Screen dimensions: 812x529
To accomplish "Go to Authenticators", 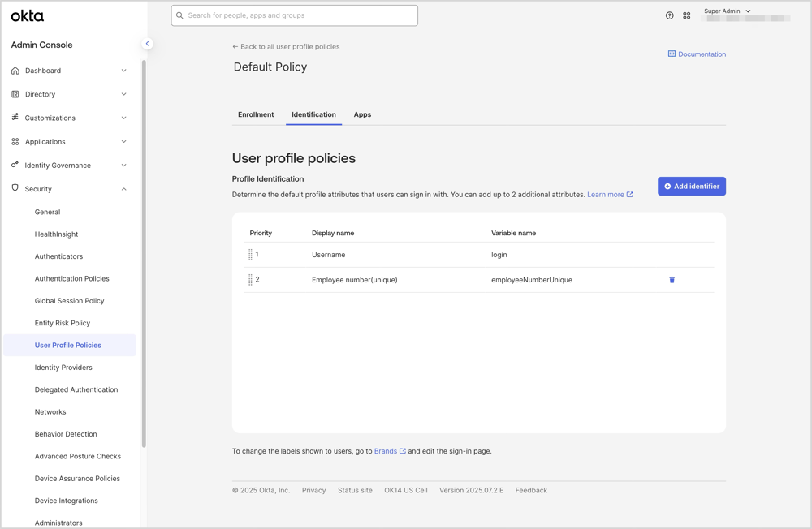I will coord(58,256).
